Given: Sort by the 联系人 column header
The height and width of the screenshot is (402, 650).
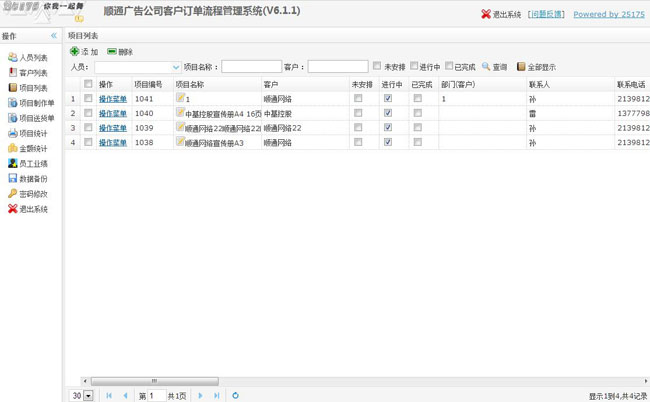Looking at the screenshot, I should click(570, 84).
